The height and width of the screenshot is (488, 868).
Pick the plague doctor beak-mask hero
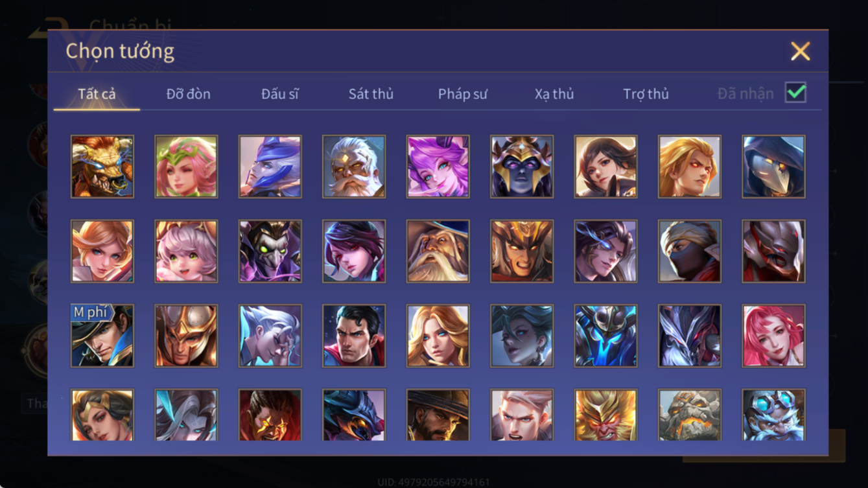coord(774,167)
